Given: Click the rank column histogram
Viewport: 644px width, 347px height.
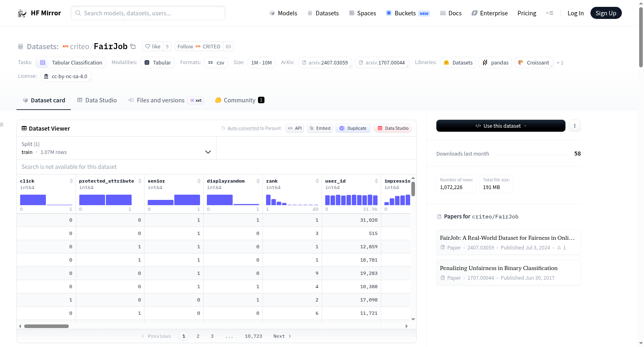Looking at the screenshot, I should pyautogui.click(x=292, y=200).
